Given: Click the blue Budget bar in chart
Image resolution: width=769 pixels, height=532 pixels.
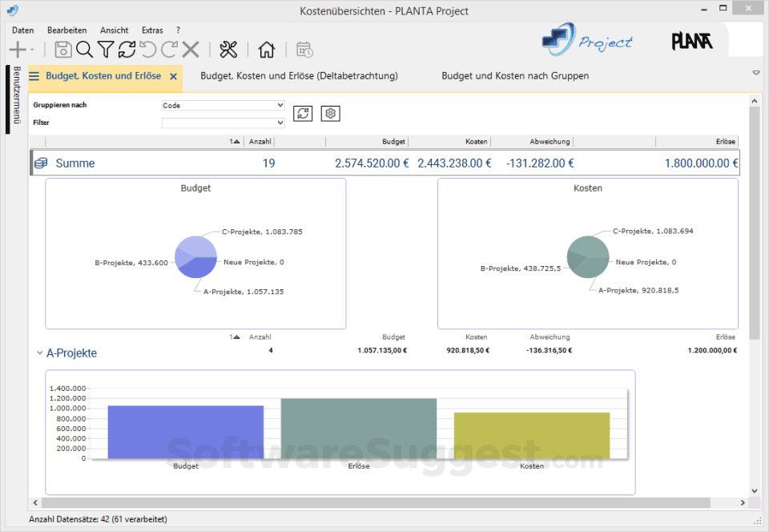Looking at the screenshot, I should pyautogui.click(x=185, y=432).
